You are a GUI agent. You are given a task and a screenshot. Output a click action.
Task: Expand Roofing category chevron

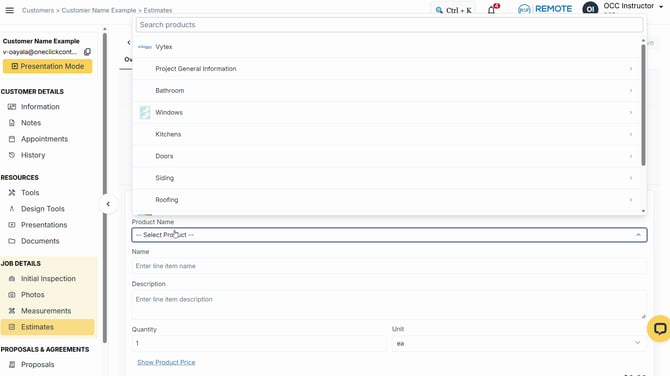(x=631, y=200)
